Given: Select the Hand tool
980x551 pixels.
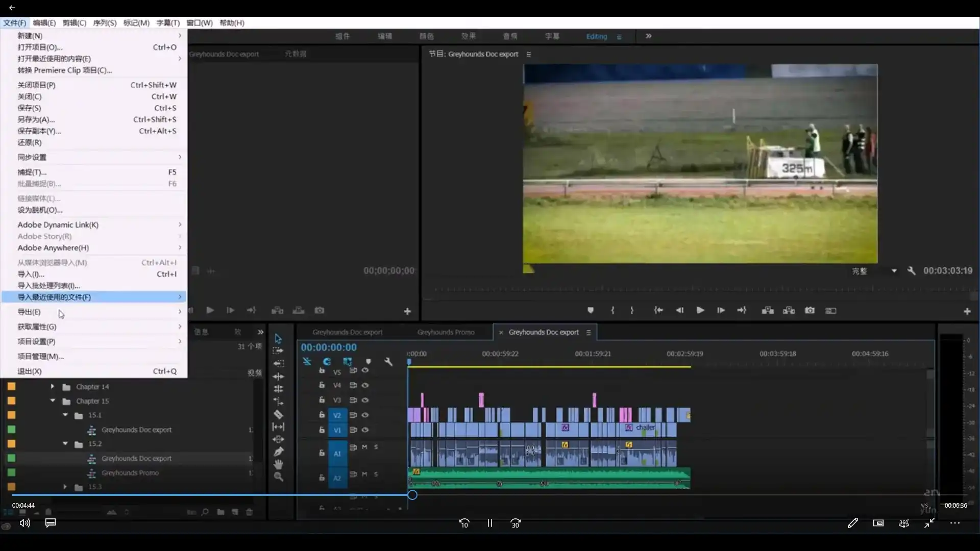Looking at the screenshot, I should (x=279, y=464).
